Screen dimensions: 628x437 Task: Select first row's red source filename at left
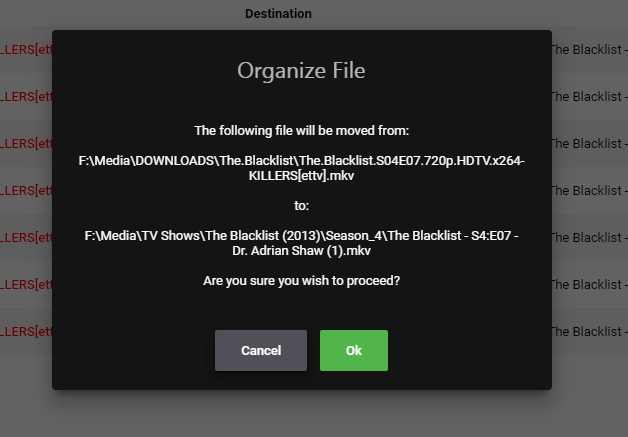tap(25, 50)
